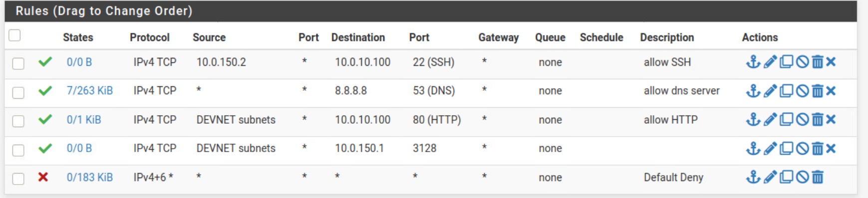Tick the checkbox for allow HTTP rule

click(18, 121)
